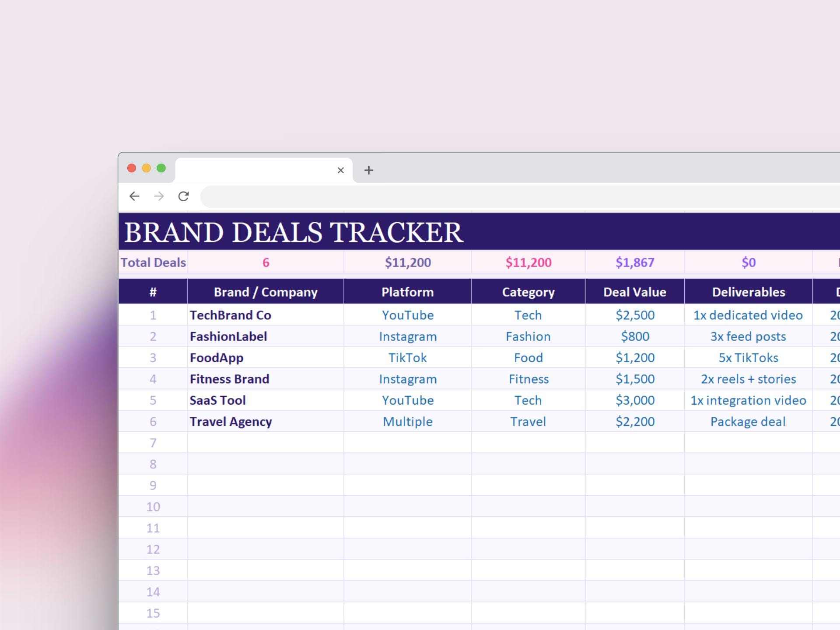840x630 pixels.
Task: Click the Deal Value column header
Action: [635, 292]
